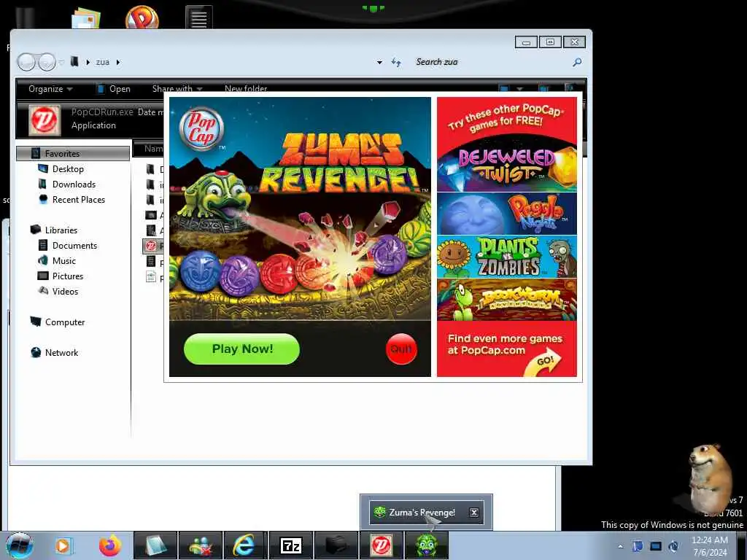Screen dimensions: 747x560
Task: Open Desktop in Favorites
Action: click(x=68, y=169)
